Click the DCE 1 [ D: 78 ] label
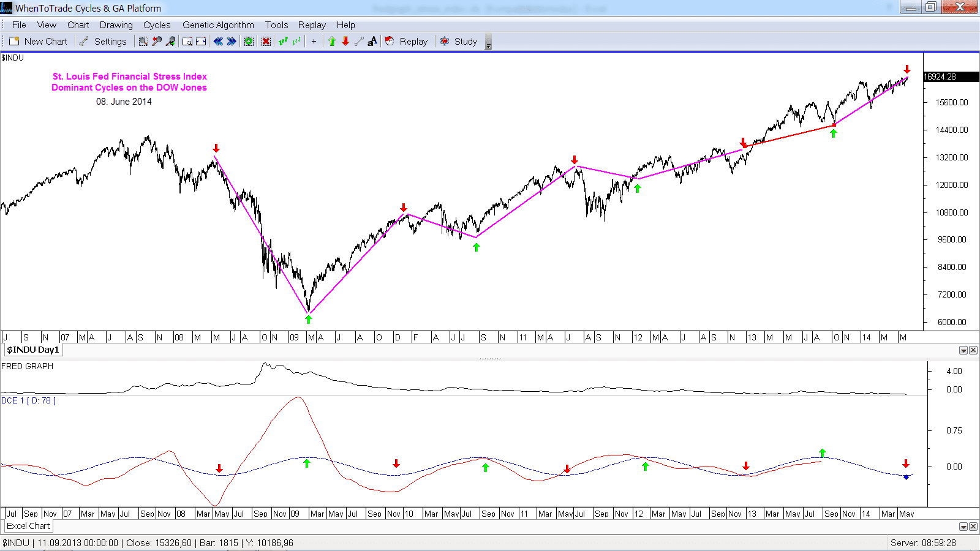The width and height of the screenshot is (980, 551). pos(28,400)
